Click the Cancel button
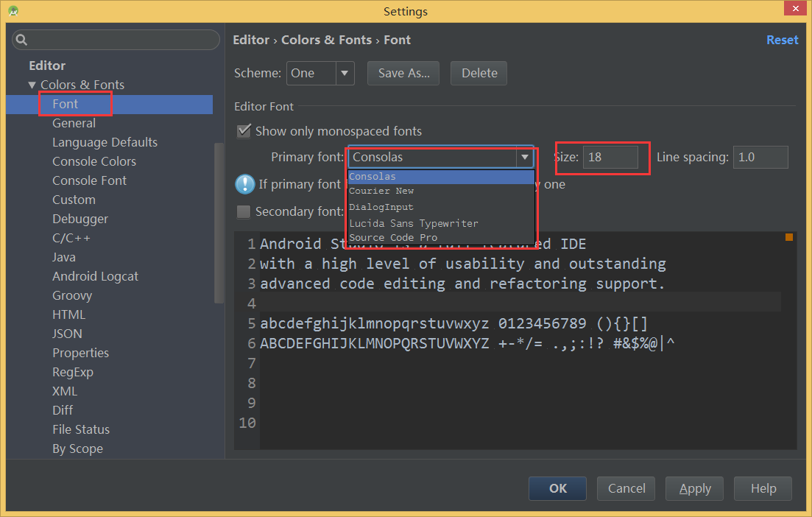 (626, 488)
